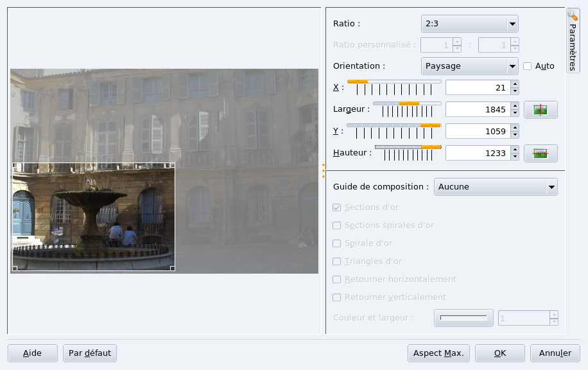588x370 pixels.
Task: Click the bottom-right crop selection handle
Action: (x=172, y=268)
